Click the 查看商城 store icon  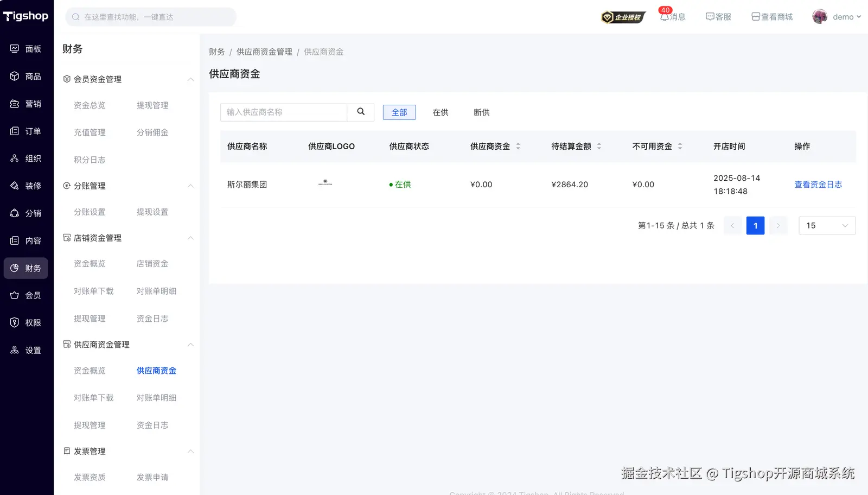tap(756, 17)
